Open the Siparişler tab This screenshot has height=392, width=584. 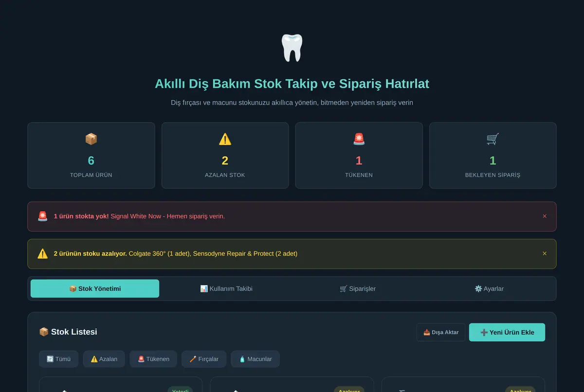pyautogui.click(x=358, y=288)
